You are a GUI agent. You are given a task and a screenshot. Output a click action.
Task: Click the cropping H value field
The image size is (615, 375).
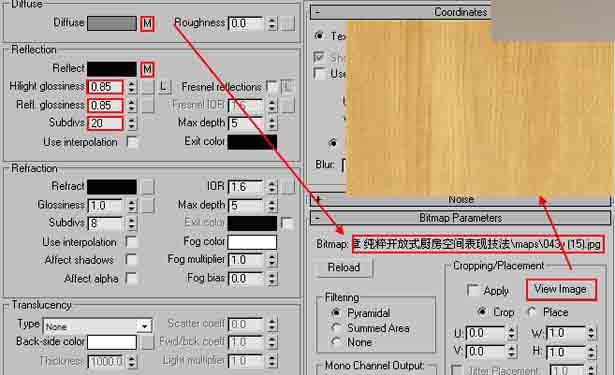click(x=567, y=351)
